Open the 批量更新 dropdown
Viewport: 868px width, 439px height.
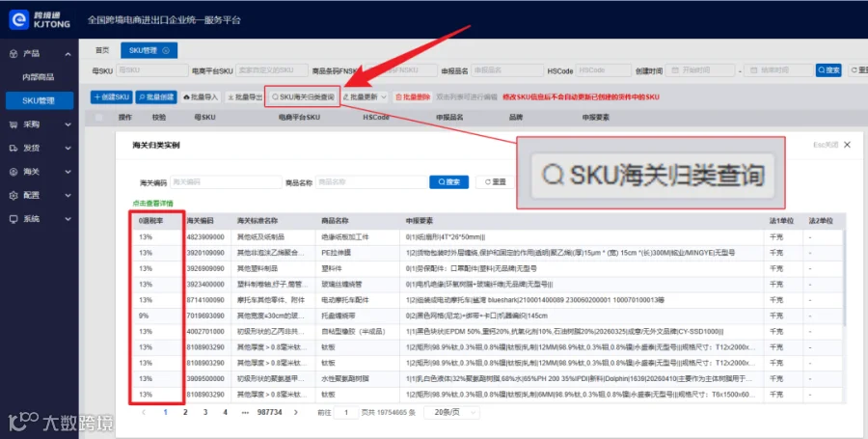(365, 96)
